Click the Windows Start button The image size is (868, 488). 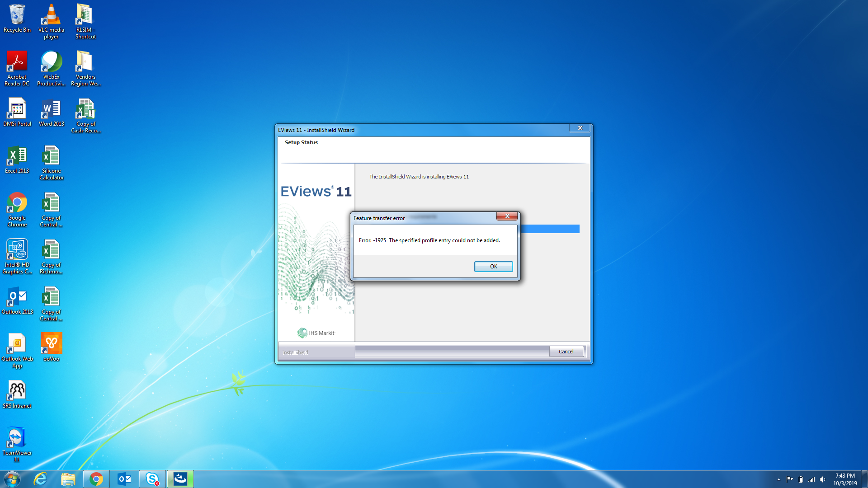click(x=12, y=479)
